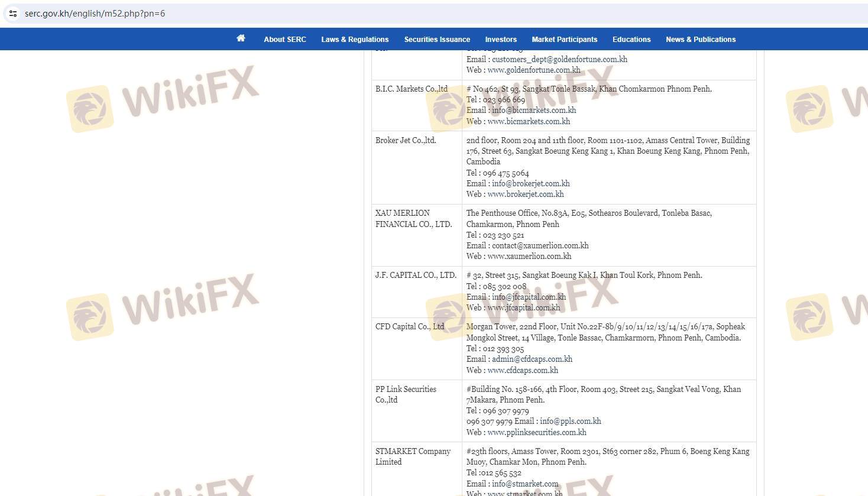Select the Broker Jet Co.,ltd. company name
The image size is (868, 496).
[406, 140]
